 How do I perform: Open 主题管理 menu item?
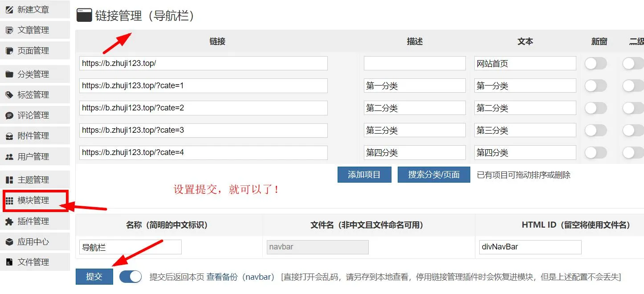click(x=35, y=180)
